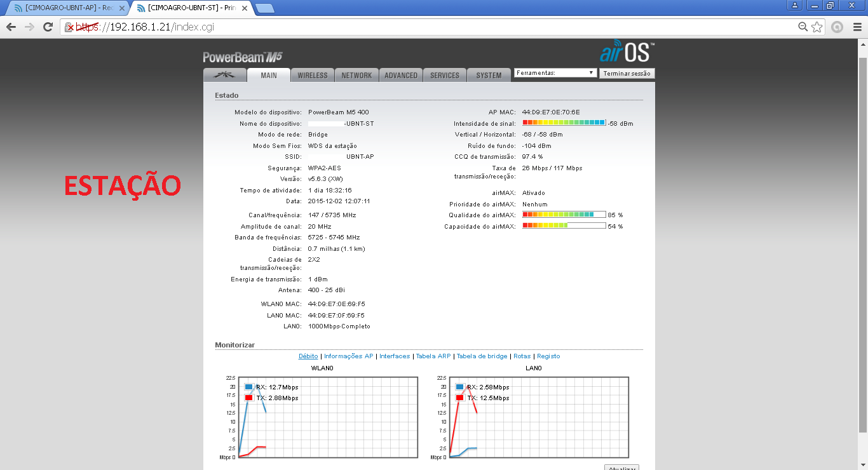Click the WPA2-AES security value
This screenshot has height=470, width=868.
click(x=324, y=168)
